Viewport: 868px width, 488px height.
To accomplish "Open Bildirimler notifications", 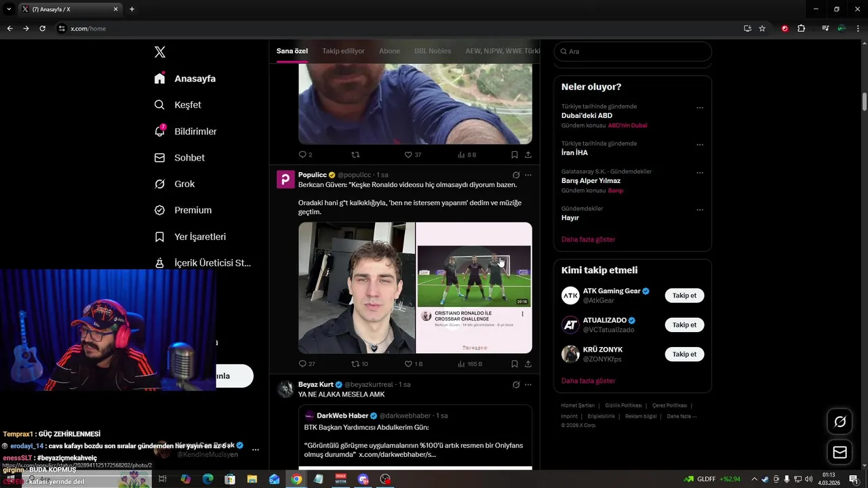I will (x=185, y=131).
